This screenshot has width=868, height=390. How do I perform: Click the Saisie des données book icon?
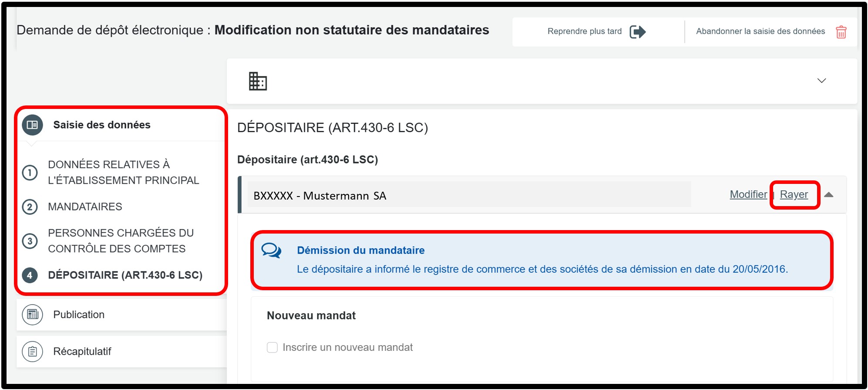coord(33,125)
